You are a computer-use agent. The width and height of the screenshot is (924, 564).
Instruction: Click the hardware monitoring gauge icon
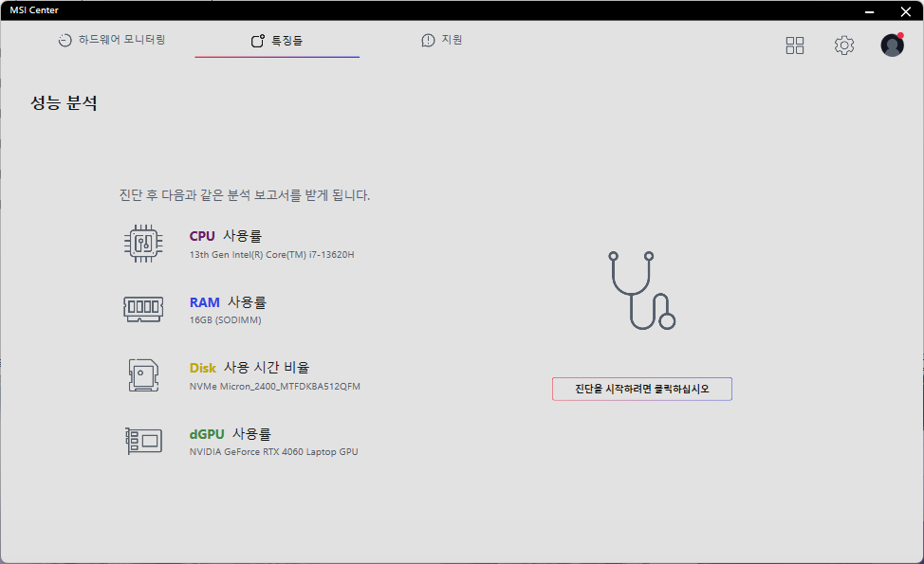(x=65, y=40)
